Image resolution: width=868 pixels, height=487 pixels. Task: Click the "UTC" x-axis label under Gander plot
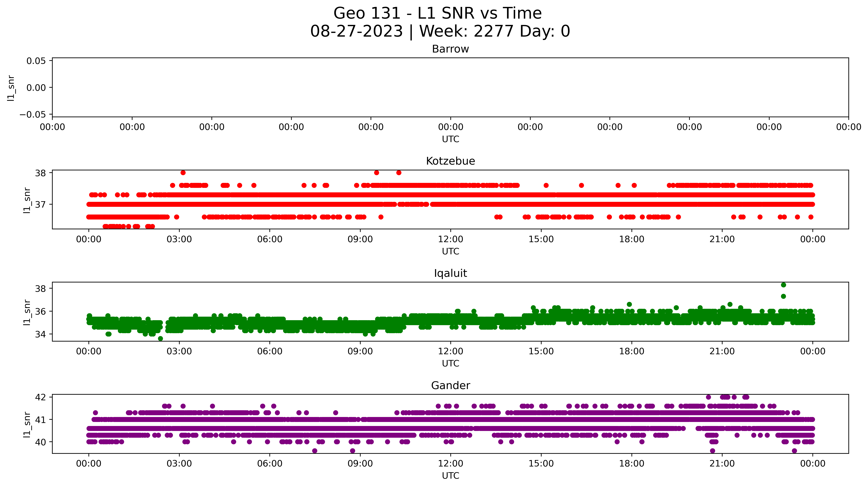pyautogui.click(x=451, y=476)
